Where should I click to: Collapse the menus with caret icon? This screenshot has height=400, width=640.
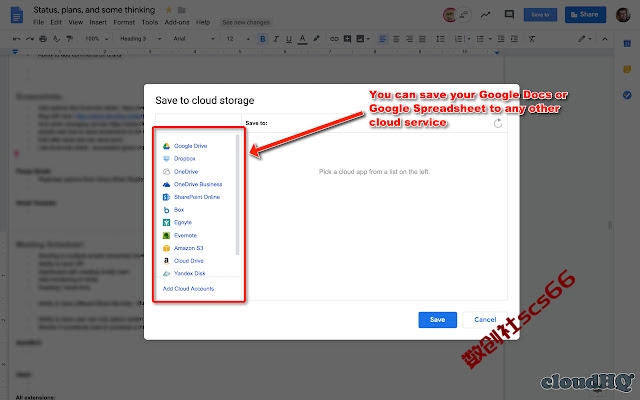click(605, 39)
